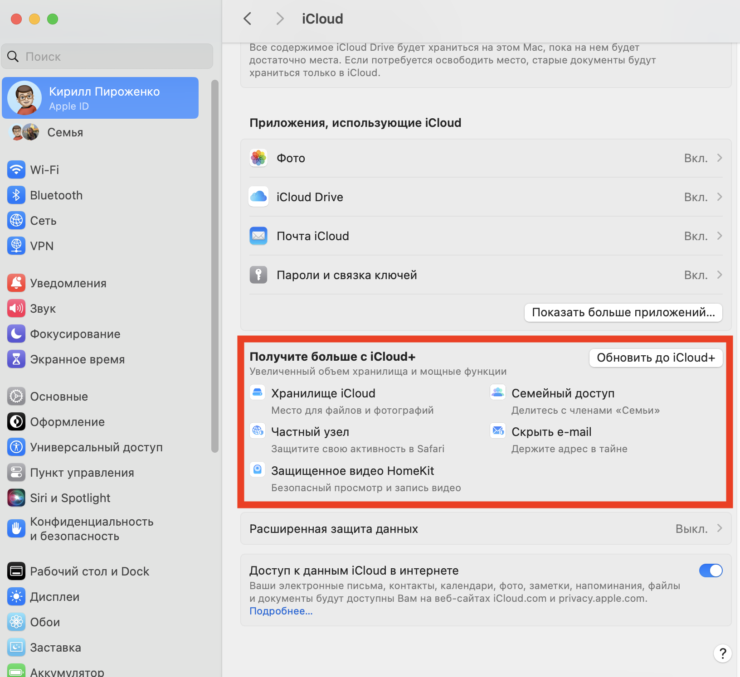The width and height of the screenshot is (740, 677).
Task: Click the Вкл. status on iCloud Drive row
Action: pyautogui.click(x=696, y=197)
